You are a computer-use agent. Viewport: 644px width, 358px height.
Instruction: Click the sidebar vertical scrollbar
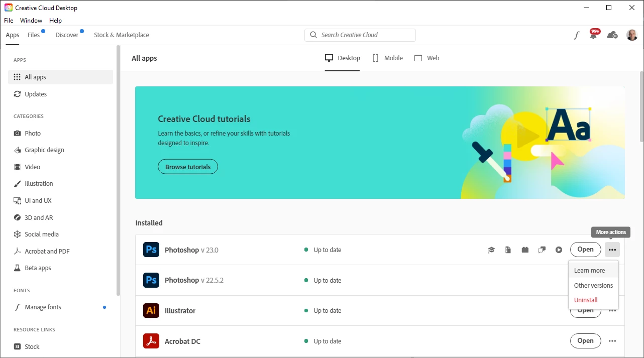click(x=119, y=171)
